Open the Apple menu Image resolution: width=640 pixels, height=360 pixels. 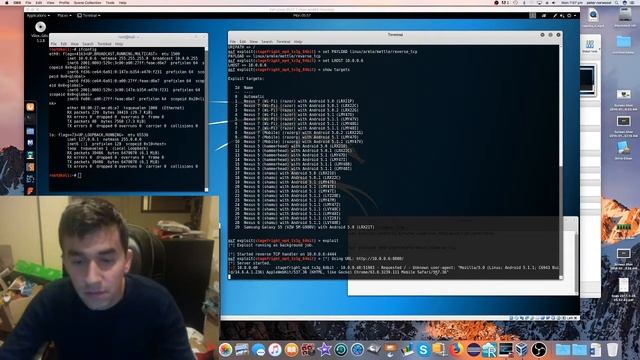(6, 2)
